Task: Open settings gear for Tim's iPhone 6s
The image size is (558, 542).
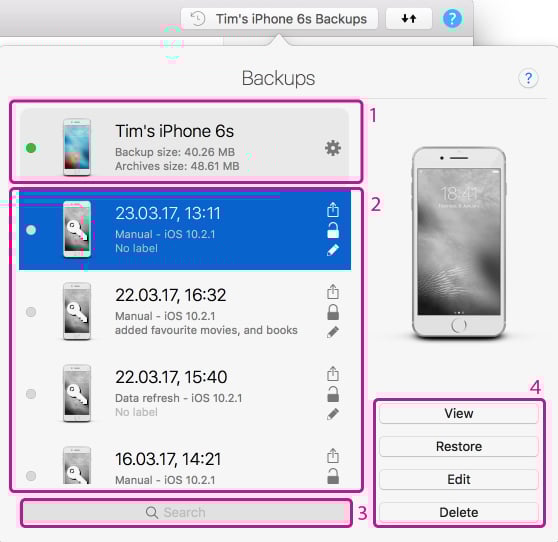Action: point(333,148)
